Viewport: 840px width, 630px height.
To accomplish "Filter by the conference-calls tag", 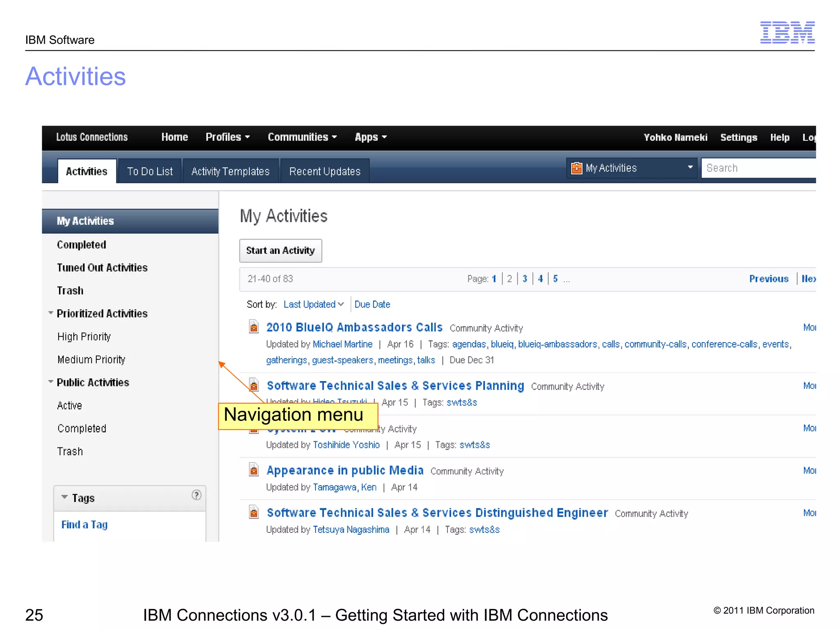I will [724, 344].
